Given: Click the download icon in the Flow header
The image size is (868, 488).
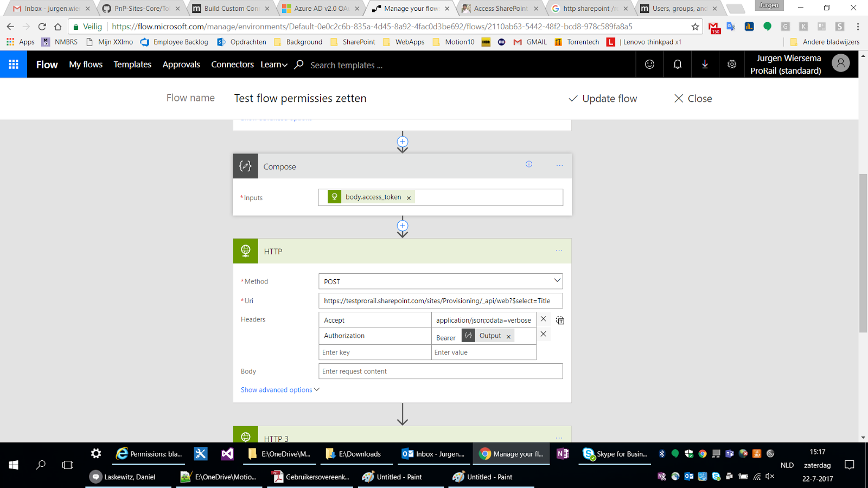Looking at the screenshot, I should pos(704,64).
